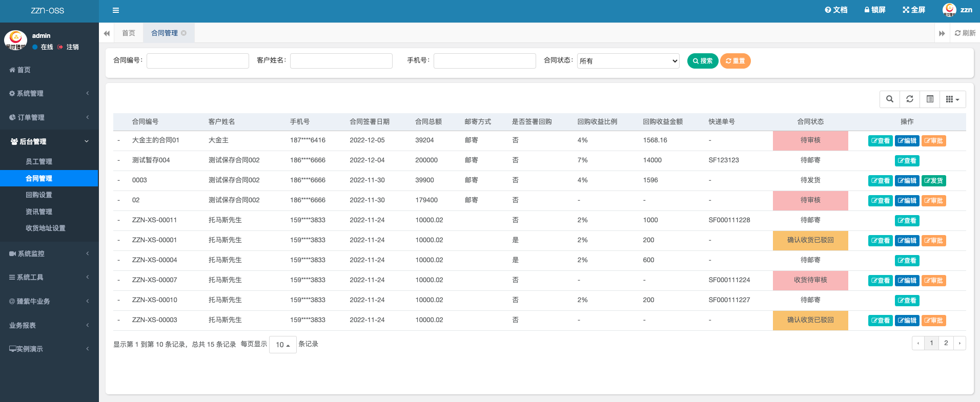Open 首页 in the sidebar

(49, 70)
